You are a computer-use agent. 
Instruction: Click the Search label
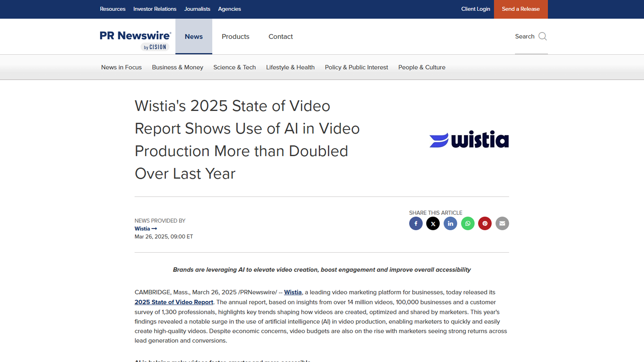pos(525,36)
